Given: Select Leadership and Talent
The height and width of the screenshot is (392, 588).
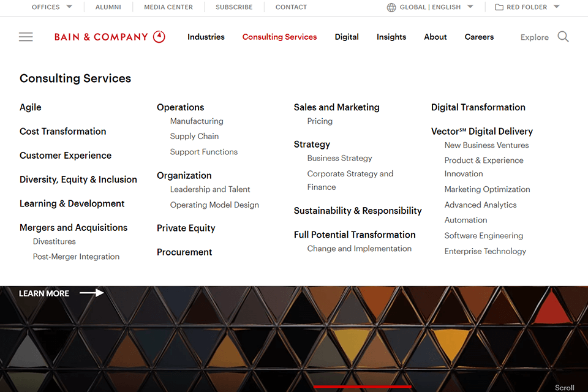Looking at the screenshot, I should tap(210, 189).
